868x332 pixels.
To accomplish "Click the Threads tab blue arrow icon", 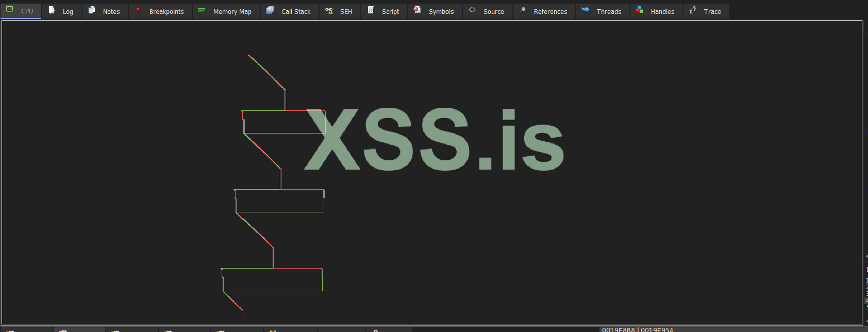I will [586, 10].
